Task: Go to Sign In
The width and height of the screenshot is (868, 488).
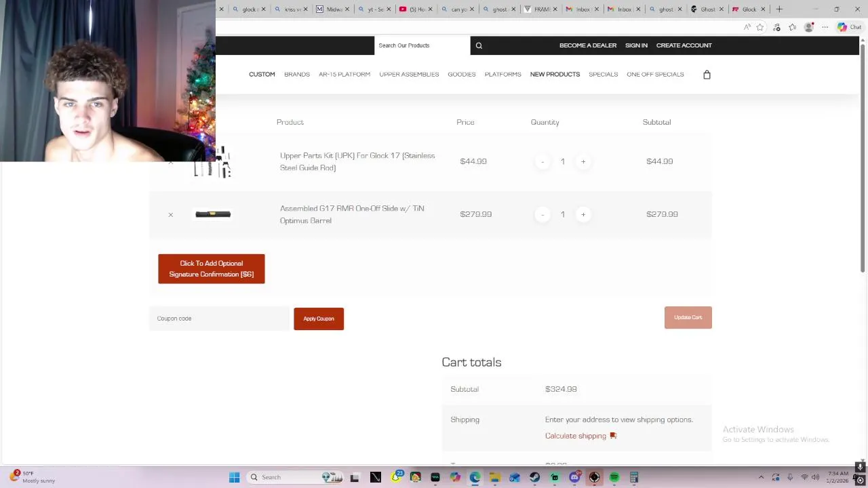Action: click(636, 45)
